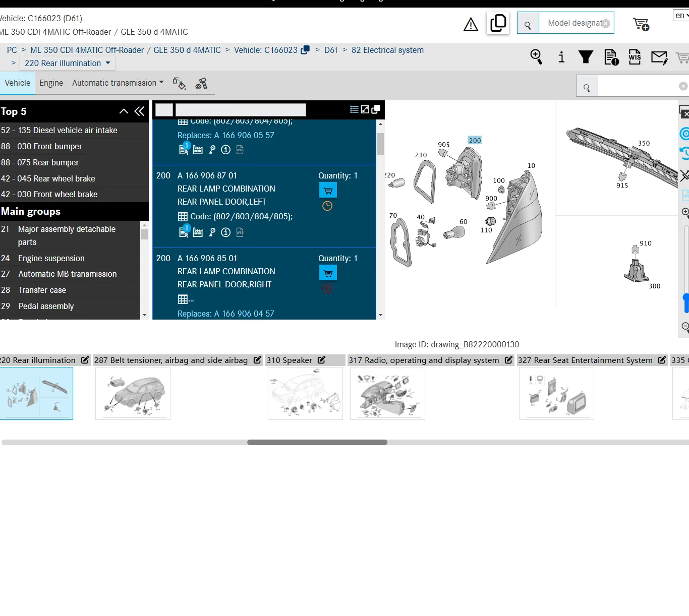Click the expand arrows icon in the parts list header
Image resolution: width=689 pixels, height=616 pixels.
point(365,109)
